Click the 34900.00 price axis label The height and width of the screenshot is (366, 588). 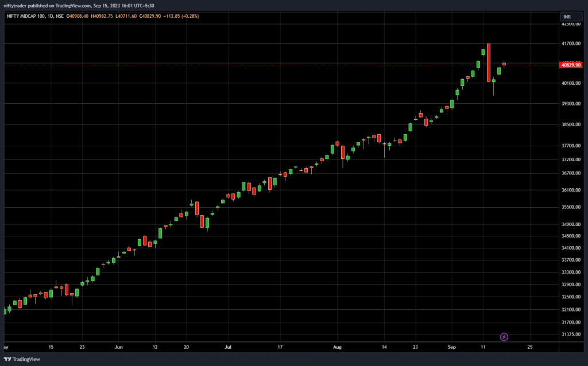click(x=571, y=224)
